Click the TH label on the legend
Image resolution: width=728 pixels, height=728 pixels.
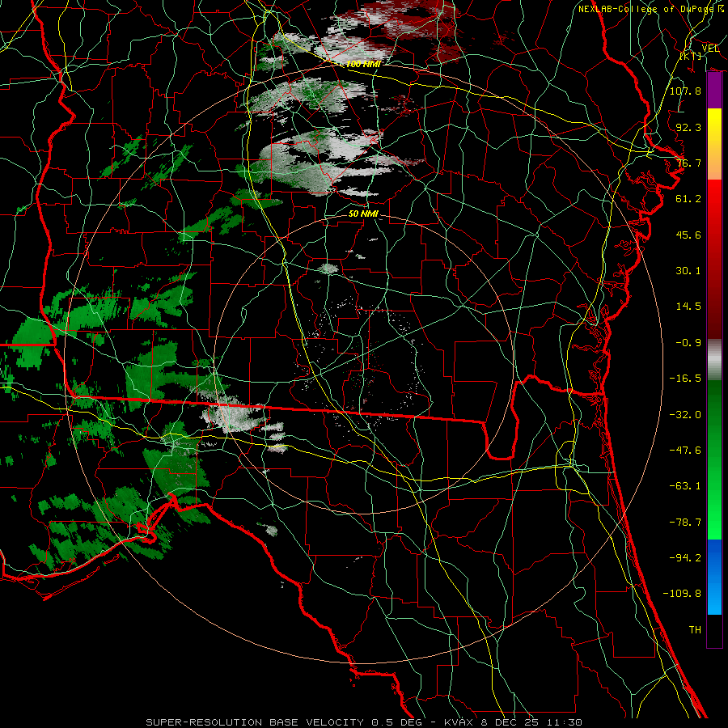[695, 630]
